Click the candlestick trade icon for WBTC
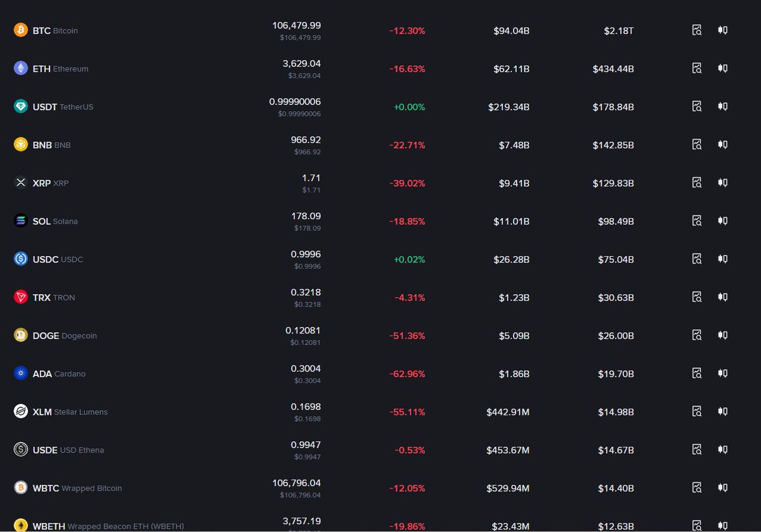 [722, 488]
